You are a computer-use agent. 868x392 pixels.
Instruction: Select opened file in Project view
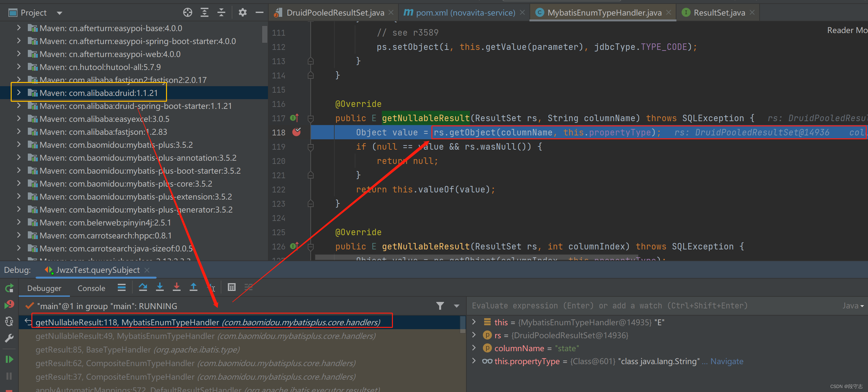187,12
